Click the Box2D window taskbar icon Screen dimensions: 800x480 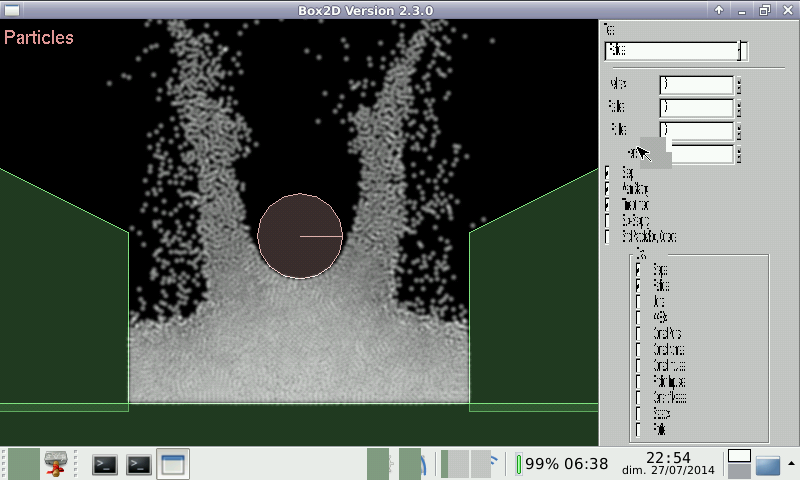[x=173, y=464]
